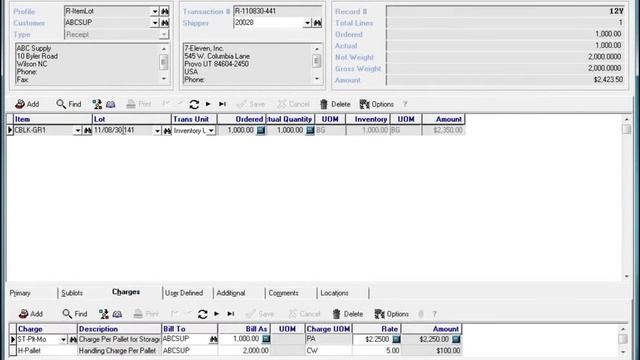
Task: Click the help question mark in the items toolbar
Action: 405,104
